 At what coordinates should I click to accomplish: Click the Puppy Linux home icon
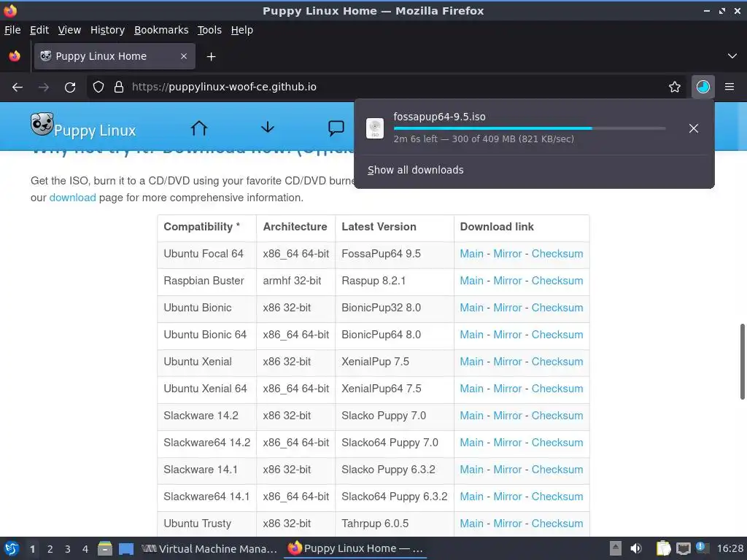coord(199,128)
